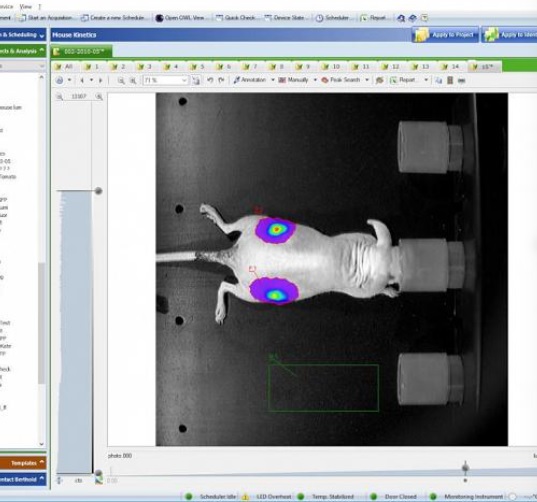Expand the image toolbar Report dropdown arrow
This screenshot has width=537, height=502.
[x=426, y=80]
